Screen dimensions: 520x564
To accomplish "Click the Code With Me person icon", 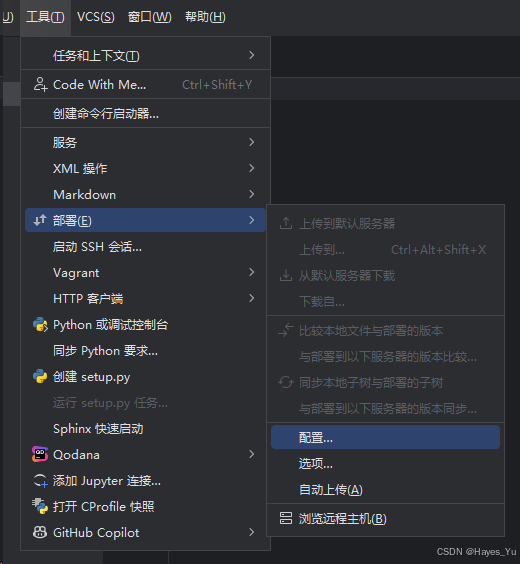I will (x=40, y=85).
